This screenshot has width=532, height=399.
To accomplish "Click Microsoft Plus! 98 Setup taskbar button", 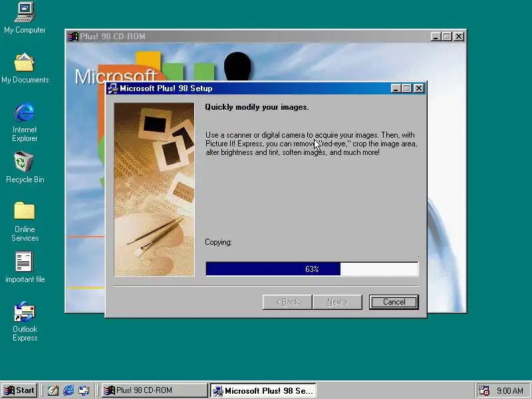I will coord(263,390).
